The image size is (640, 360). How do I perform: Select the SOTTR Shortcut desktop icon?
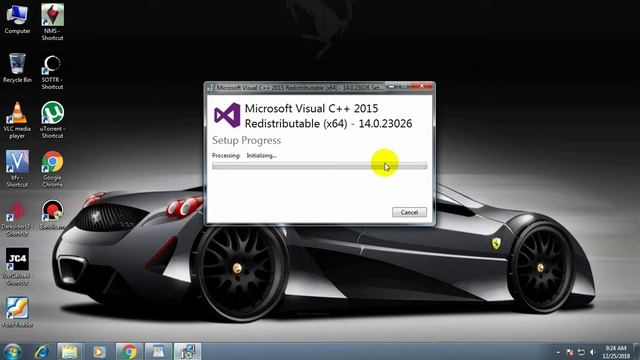point(52,72)
